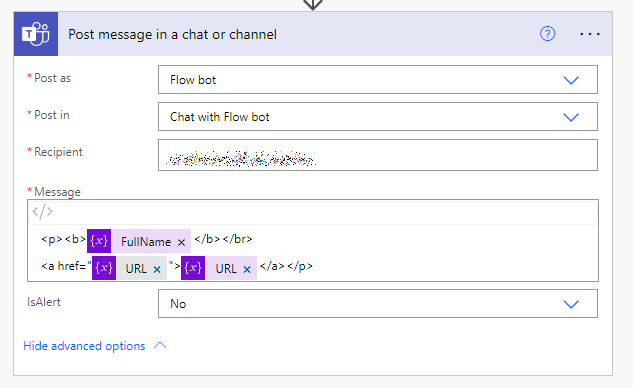This screenshot has height=388, width=633.
Task: Click the Microsoft Teams connector icon
Action: [36, 34]
